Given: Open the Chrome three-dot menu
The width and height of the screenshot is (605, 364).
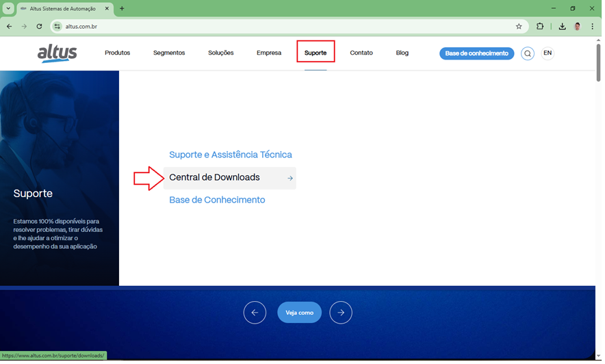Looking at the screenshot, I should click(x=593, y=27).
